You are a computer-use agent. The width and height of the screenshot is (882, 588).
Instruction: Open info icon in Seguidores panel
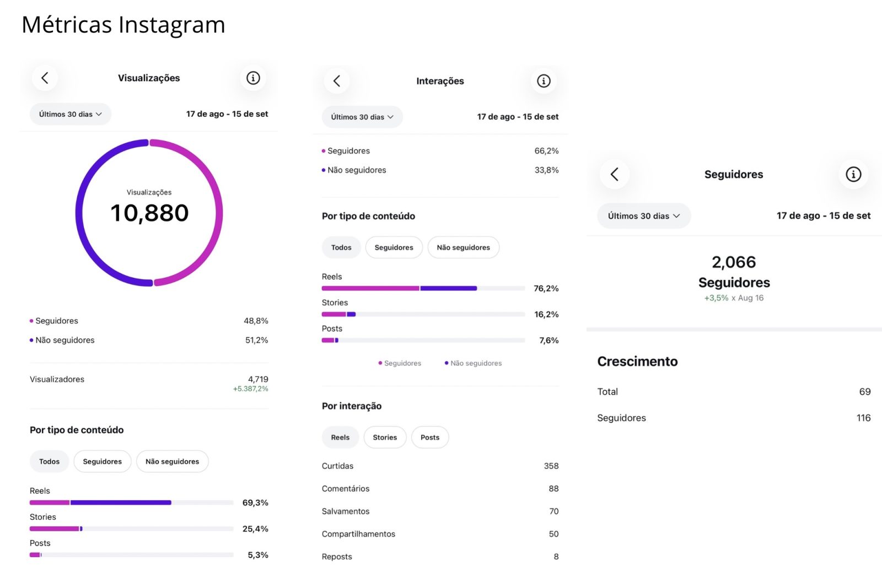pos(853,174)
